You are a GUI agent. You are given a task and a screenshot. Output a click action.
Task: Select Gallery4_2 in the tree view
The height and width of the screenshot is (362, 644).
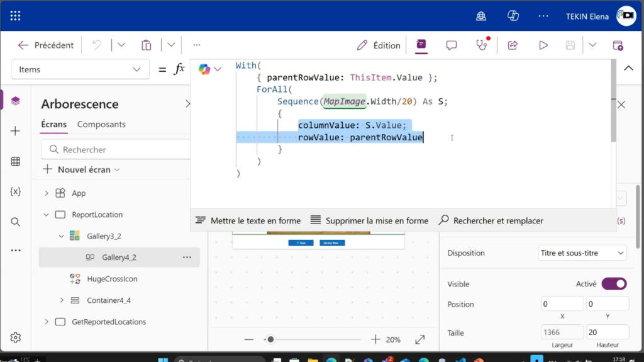coord(119,257)
